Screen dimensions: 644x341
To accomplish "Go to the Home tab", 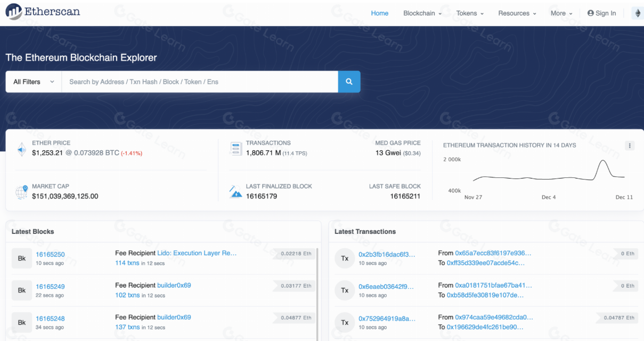I will 380,13.
